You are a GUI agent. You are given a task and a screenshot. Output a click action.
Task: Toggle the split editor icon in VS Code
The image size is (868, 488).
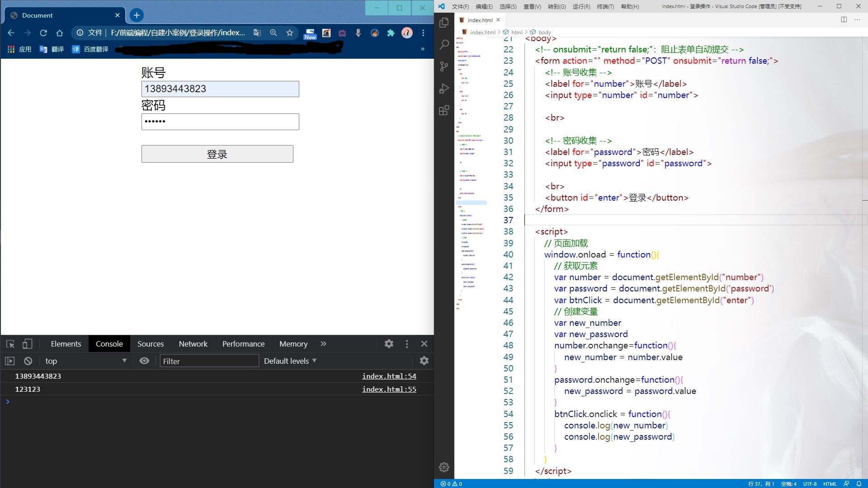844,20
